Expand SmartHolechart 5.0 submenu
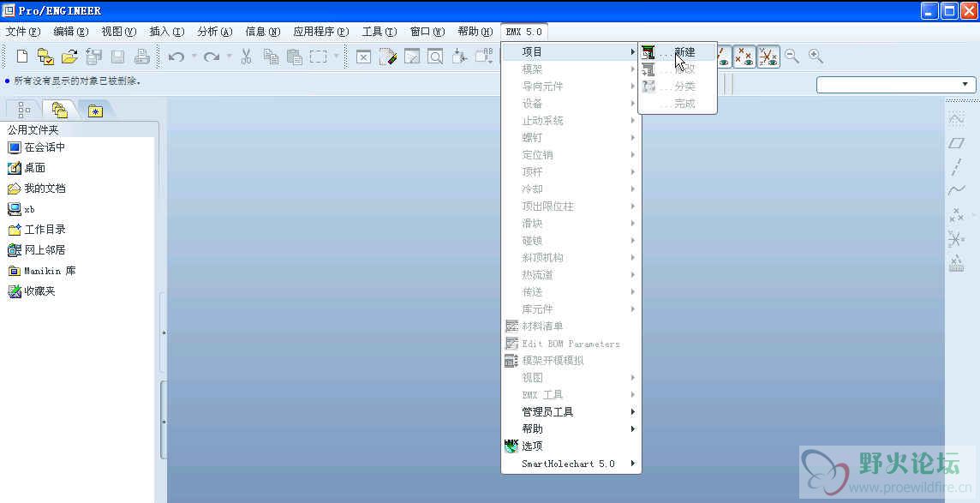Screen dimensions: 980x503 [x=572, y=464]
